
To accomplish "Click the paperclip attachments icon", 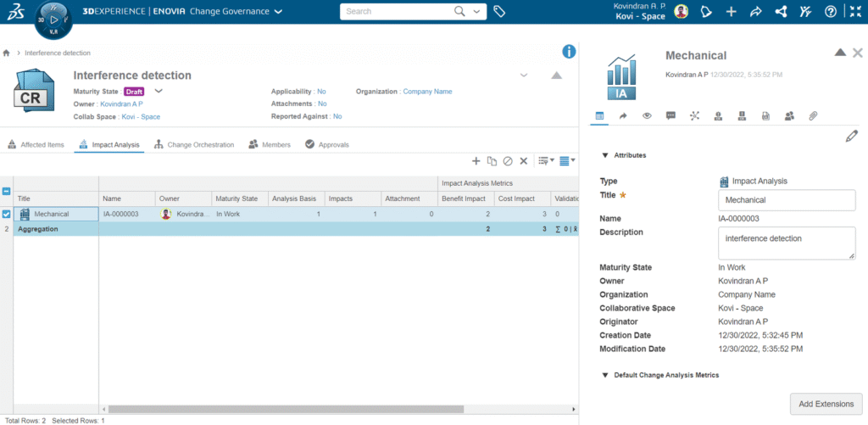I will point(812,115).
